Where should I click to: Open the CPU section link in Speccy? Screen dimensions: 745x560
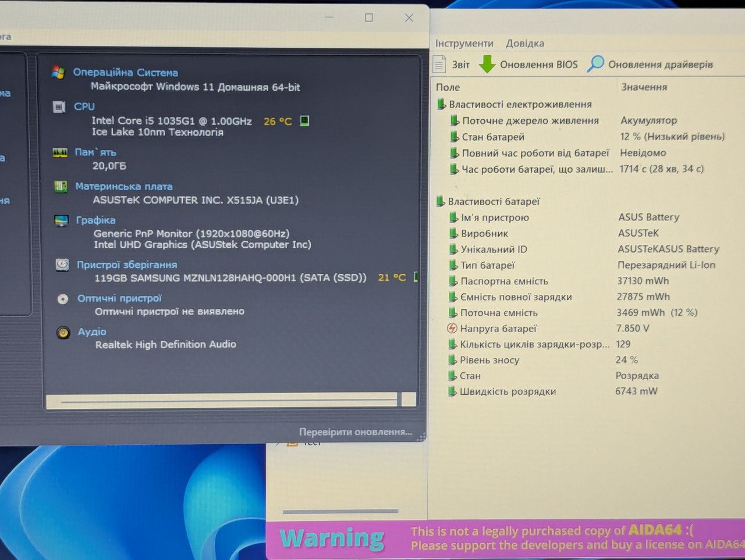click(84, 106)
